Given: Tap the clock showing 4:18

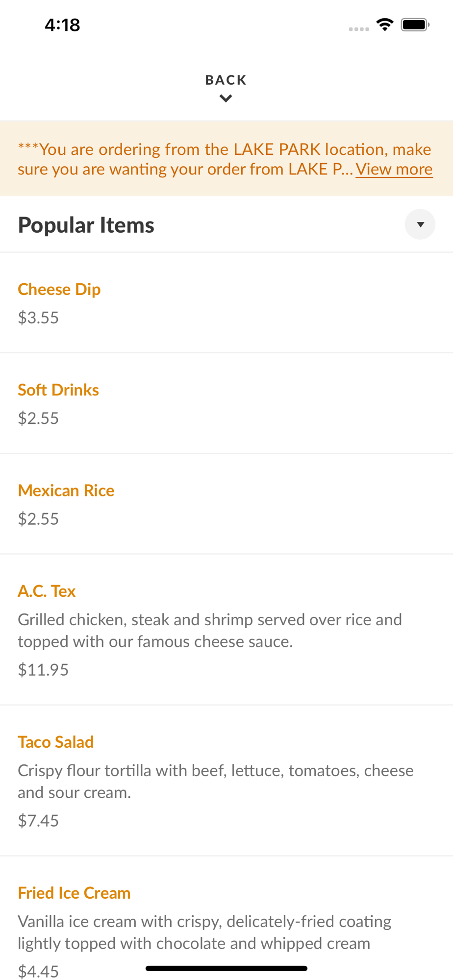Looking at the screenshot, I should point(62,24).
